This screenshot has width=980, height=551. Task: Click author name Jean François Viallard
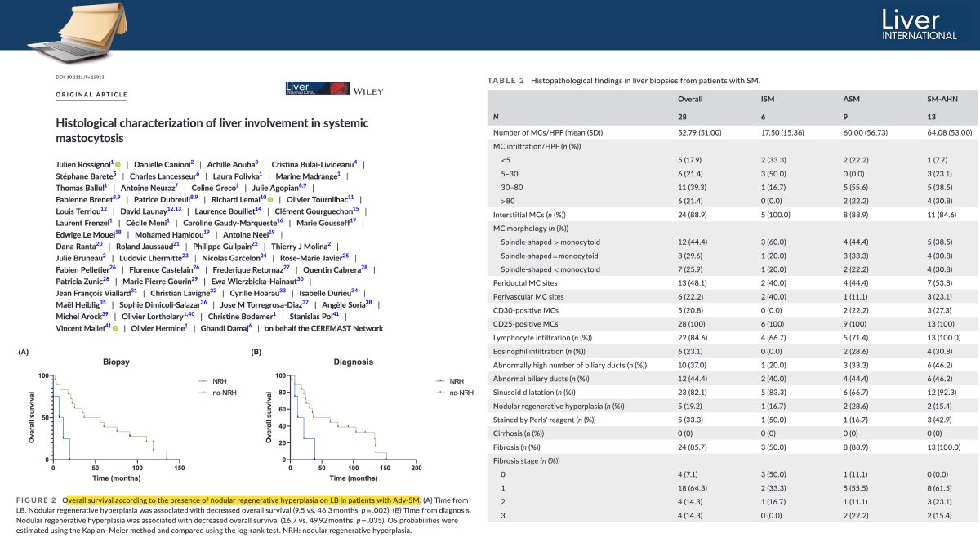pyautogui.click(x=96, y=292)
